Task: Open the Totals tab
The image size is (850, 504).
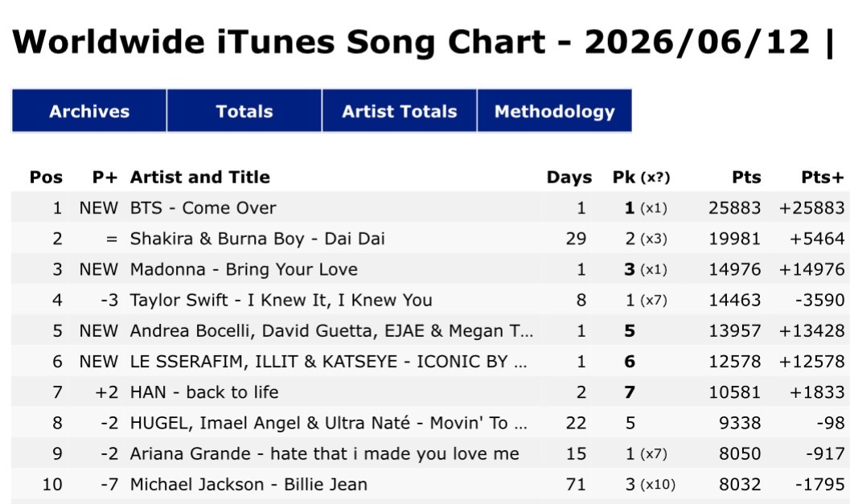Action: [x=244, y=111]
